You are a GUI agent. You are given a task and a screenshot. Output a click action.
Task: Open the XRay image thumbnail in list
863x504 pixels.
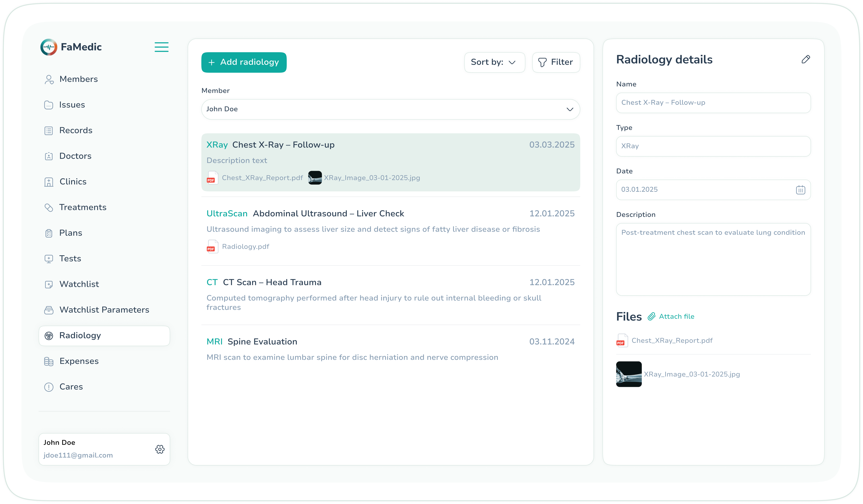[315, 178]
